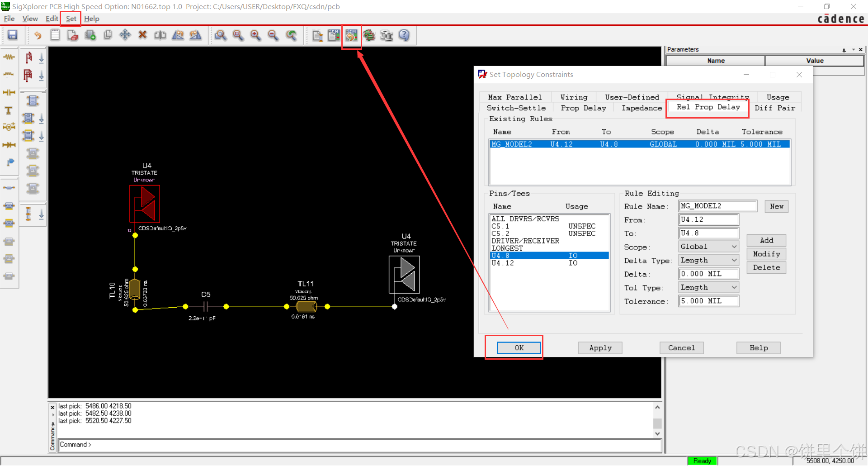The height and width of the screenshot is (466, 868).
Task: Click the Tolerance field 5.000 MIL
Action: pyautogui.click(x=708, y=301)
